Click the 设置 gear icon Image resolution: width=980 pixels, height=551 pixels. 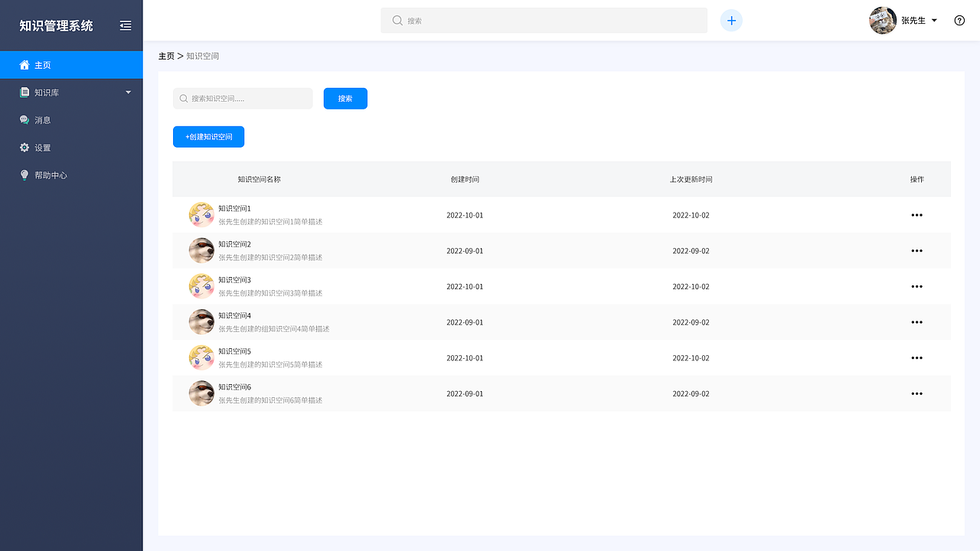24,148
